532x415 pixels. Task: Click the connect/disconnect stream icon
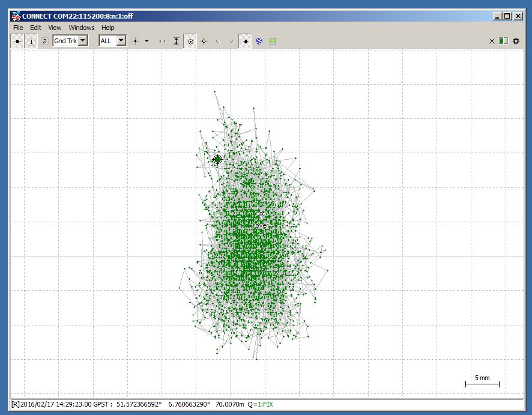coord(17,41)
